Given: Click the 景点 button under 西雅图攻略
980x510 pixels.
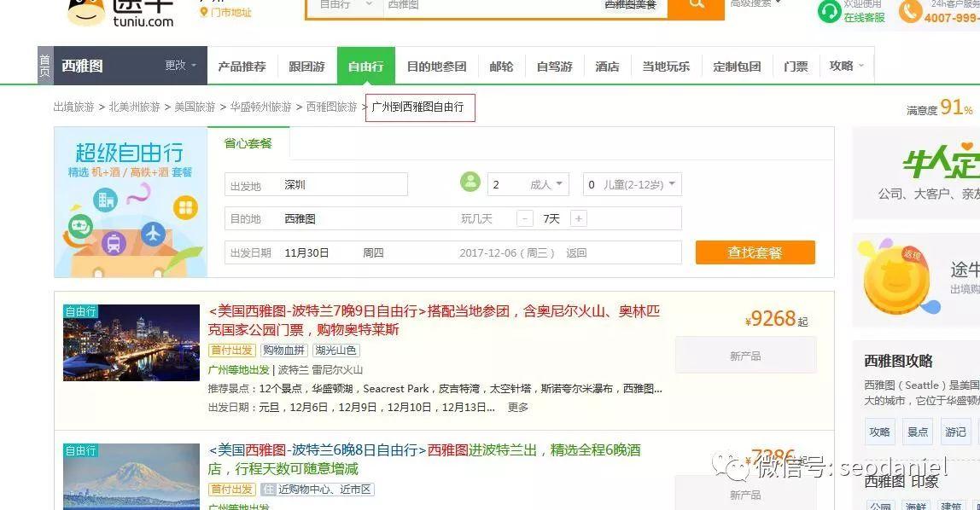Looking at the screenshot, I should (x=918, y=432).
